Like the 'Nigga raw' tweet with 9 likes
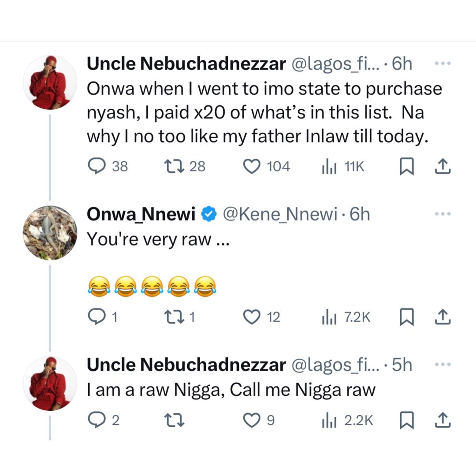The width and height of the screenshot is (476, 476). pos(252,420)
